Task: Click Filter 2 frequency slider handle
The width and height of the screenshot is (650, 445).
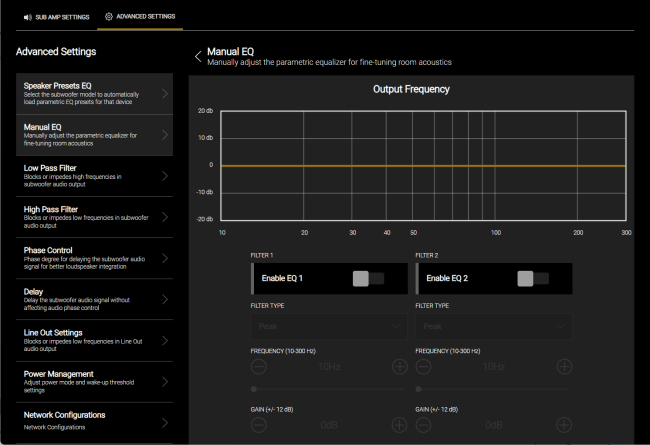Action: pyautogui.click(x=419, y=389)
